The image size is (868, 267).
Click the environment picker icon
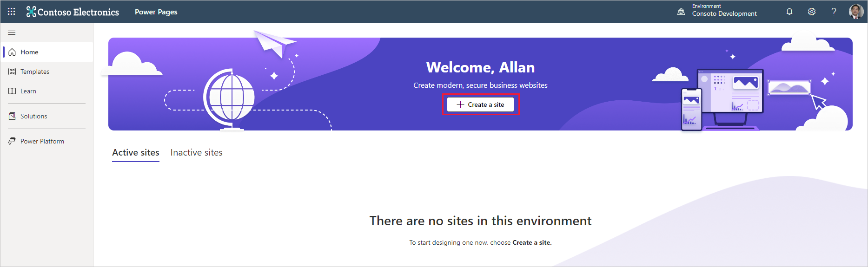point(681,12)
